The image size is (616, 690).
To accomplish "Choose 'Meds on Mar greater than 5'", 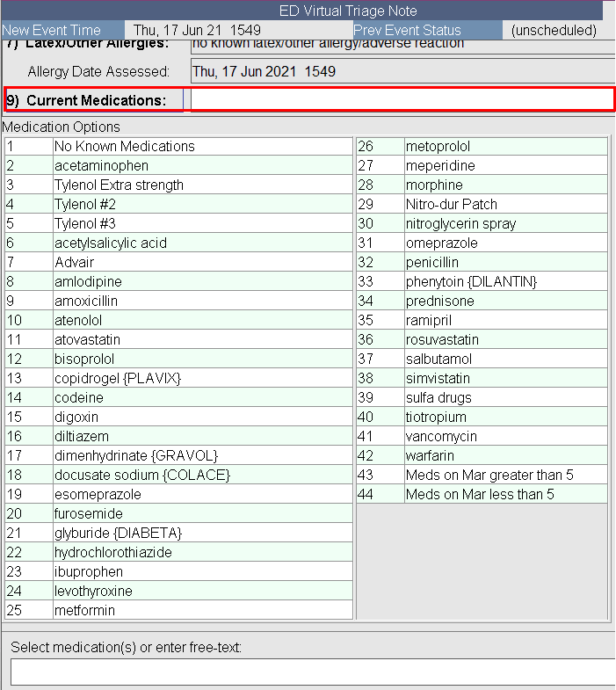I will coord(482,476).
